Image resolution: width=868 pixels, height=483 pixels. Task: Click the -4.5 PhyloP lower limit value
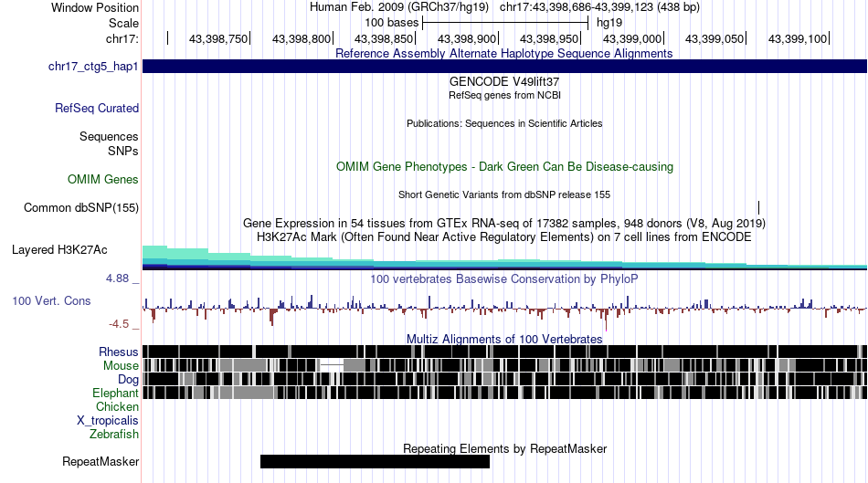tap(119, 324)
